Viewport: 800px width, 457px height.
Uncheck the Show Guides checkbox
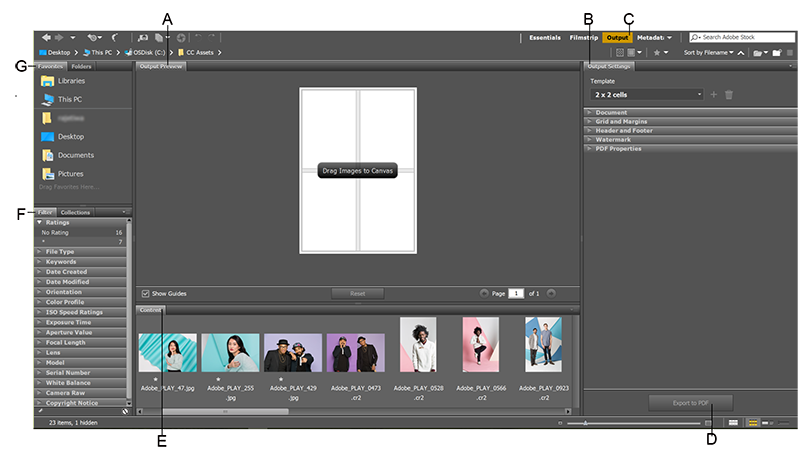(x=146, y=294)
